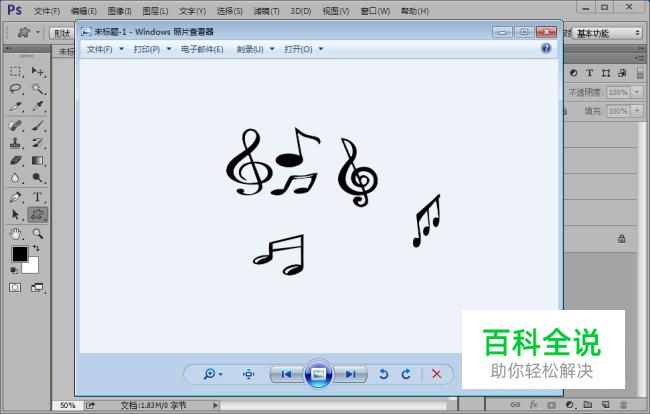Swap foreground and background colors
This screenshot has width=650, height=414.
(36, 248)
